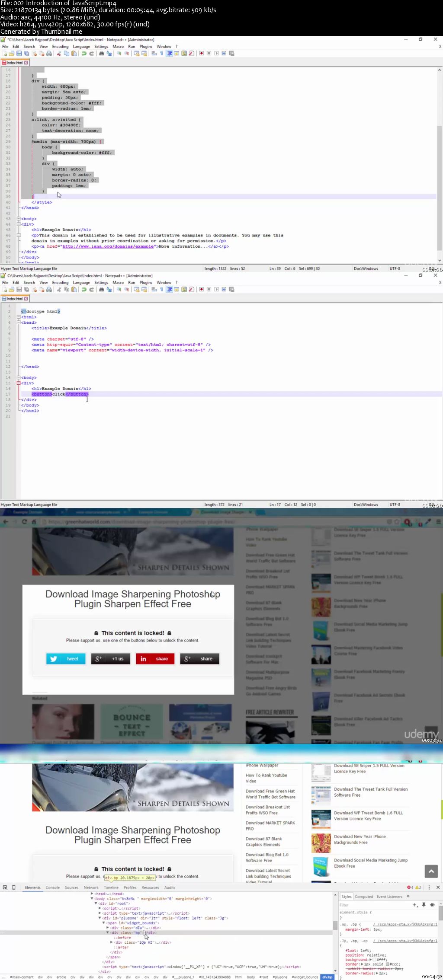Collapse body fold marker at line 43
This screenshot has height=980, width=443.
point(19,219)
